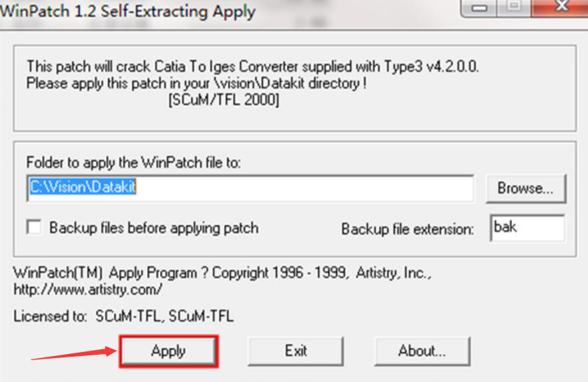Focus the C:\Vision\Datakit folder field
The width and height of the screenshot is (588, 382).
point(250,188)
